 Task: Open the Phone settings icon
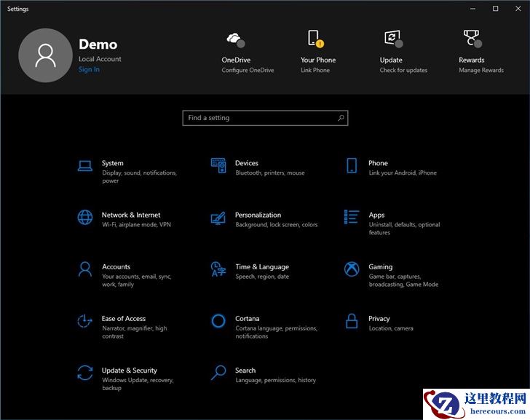coord(352,166)
